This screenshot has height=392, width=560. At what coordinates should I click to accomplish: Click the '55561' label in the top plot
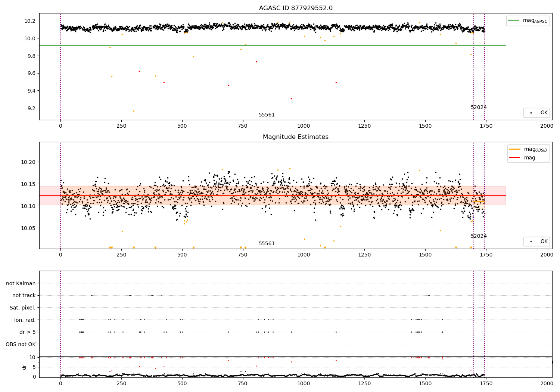coord(267,115)
